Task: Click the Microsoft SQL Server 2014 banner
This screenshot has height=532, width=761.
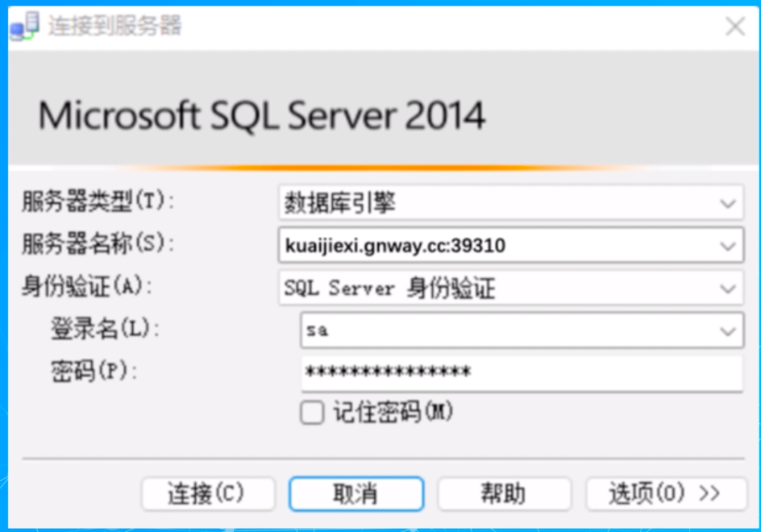Action: (262, 116)
